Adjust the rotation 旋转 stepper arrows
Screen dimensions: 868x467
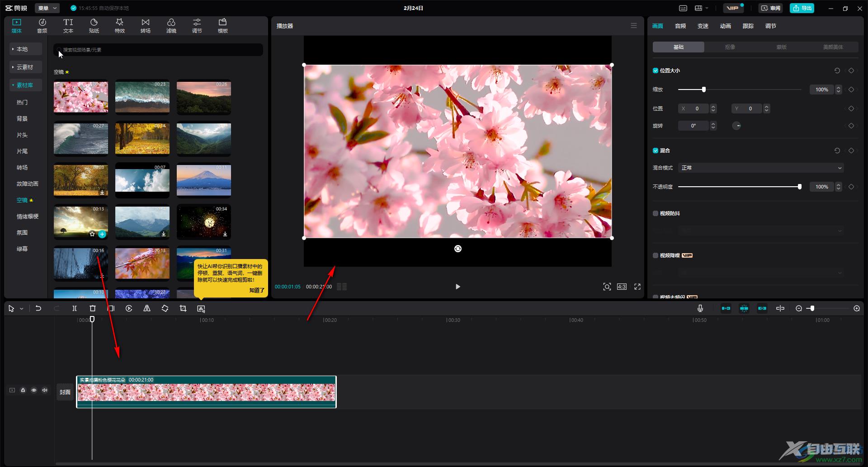click(713, 126)
